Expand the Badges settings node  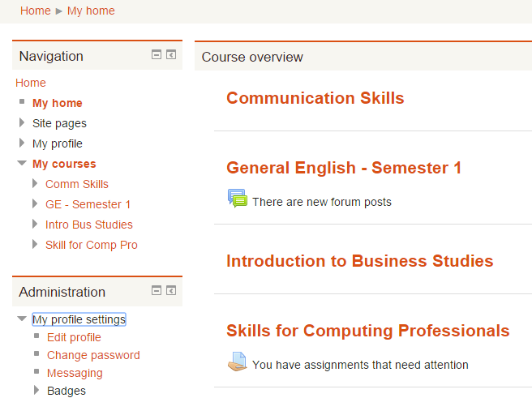click(35, 391)
